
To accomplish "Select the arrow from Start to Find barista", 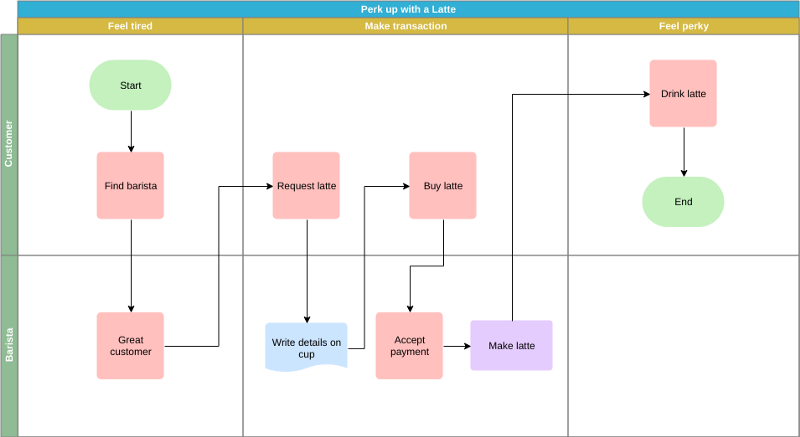I will [131, 130].
